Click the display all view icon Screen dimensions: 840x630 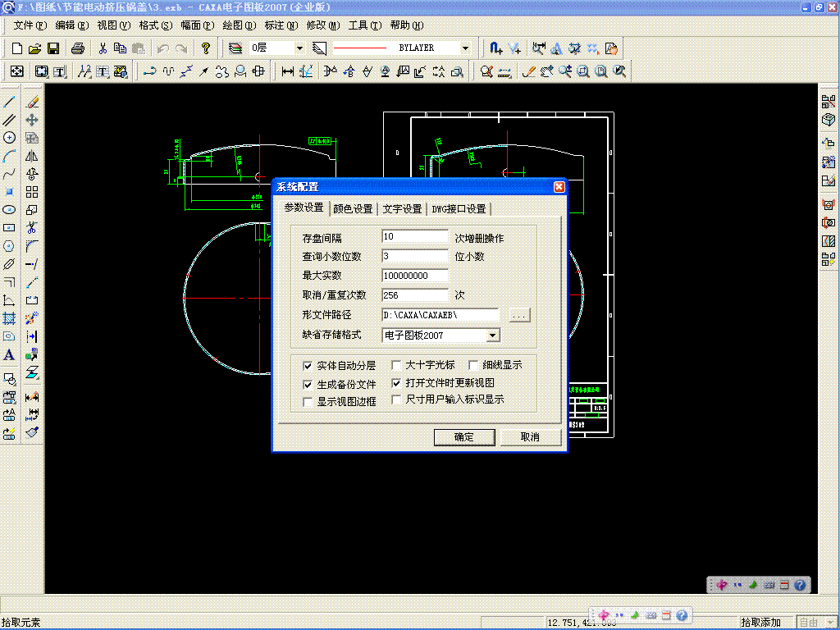tap(601, 71)
